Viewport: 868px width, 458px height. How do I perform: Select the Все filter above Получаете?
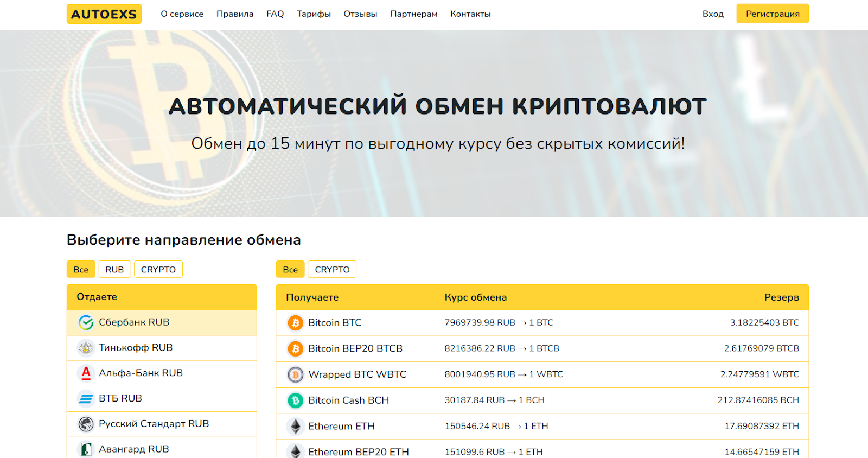(x=290, y=269)
